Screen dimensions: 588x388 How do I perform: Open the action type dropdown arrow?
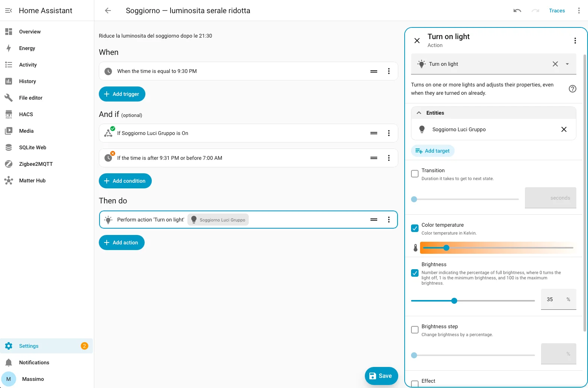567,64
